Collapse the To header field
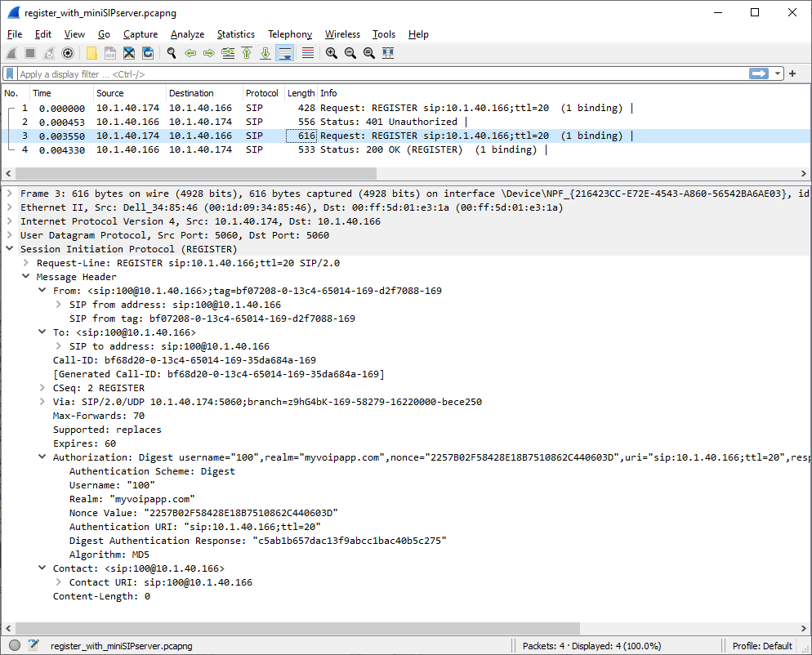Screen dimensions: 812x655 (x=42, y=332)
